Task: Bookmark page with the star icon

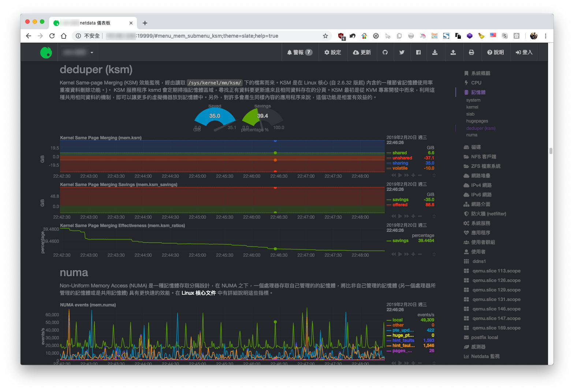Action: click(x=325, y=36)
